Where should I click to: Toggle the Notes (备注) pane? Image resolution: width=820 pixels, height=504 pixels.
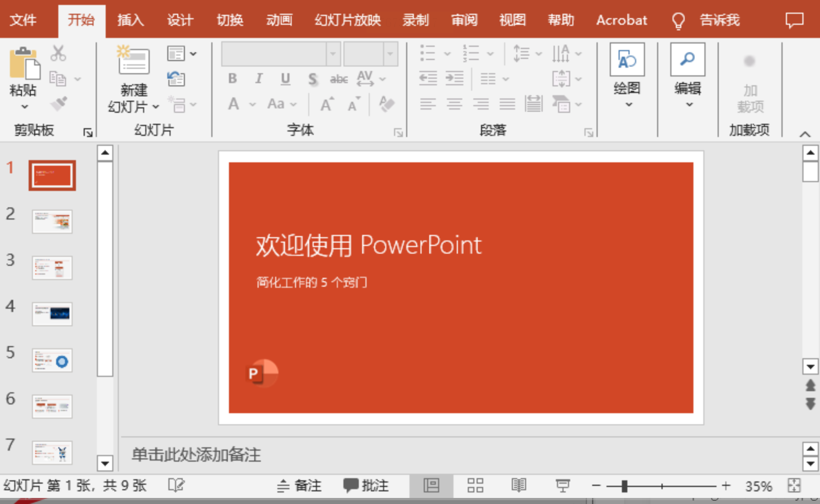tap(299, 485)
